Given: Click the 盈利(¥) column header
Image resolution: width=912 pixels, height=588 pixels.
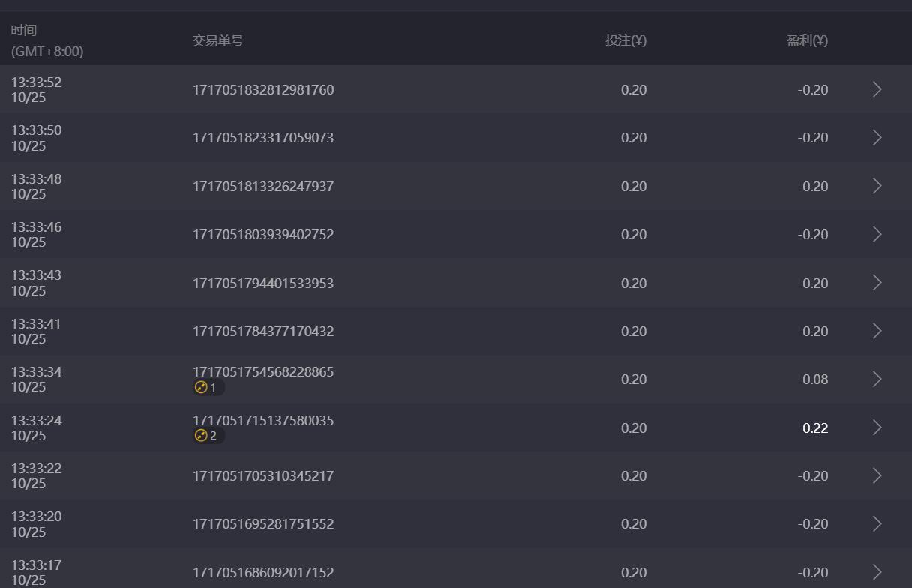Looking at the screenshot, I should 807,40.
